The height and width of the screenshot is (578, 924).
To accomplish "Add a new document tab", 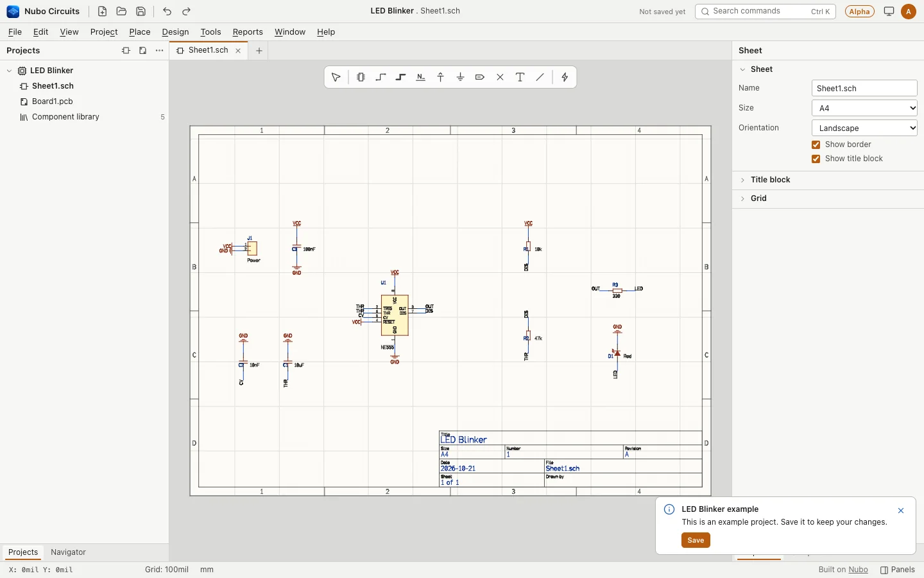I will [x=259, y=51].
